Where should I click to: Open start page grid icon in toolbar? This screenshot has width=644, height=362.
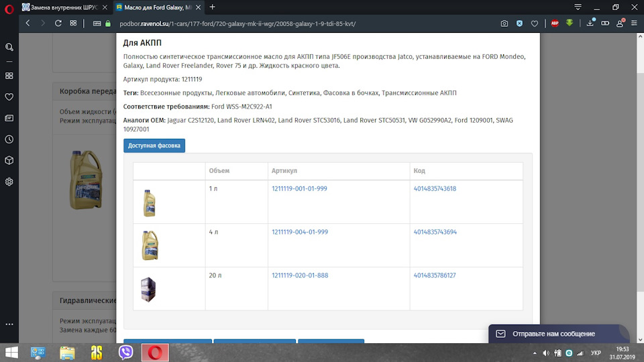click(x=73, y=23)
